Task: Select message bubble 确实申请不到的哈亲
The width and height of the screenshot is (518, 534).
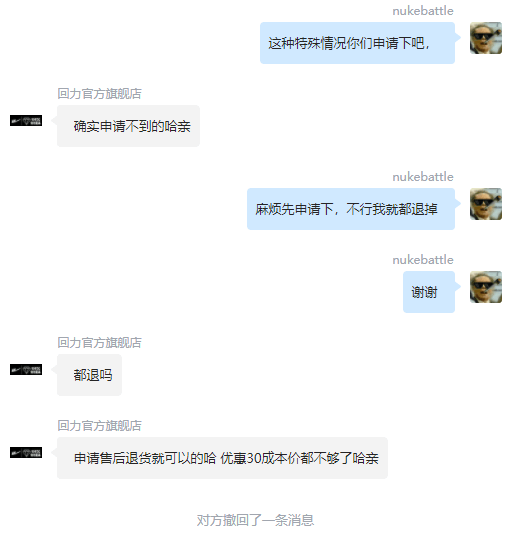Action: tap(128, 126)
